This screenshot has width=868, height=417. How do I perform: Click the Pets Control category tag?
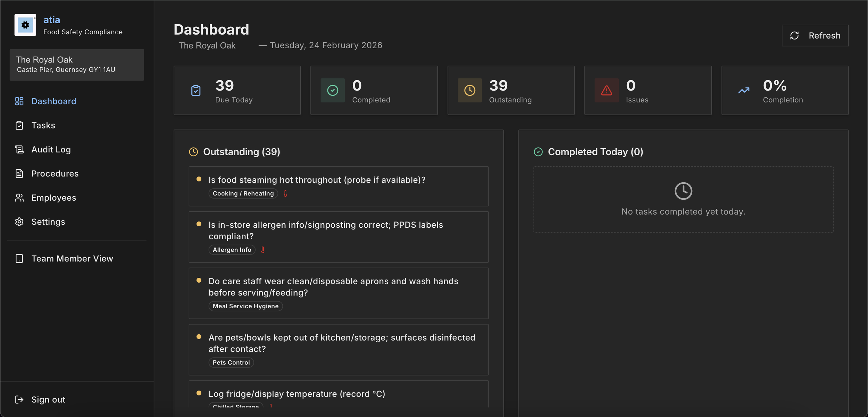[x=231, y=362]
